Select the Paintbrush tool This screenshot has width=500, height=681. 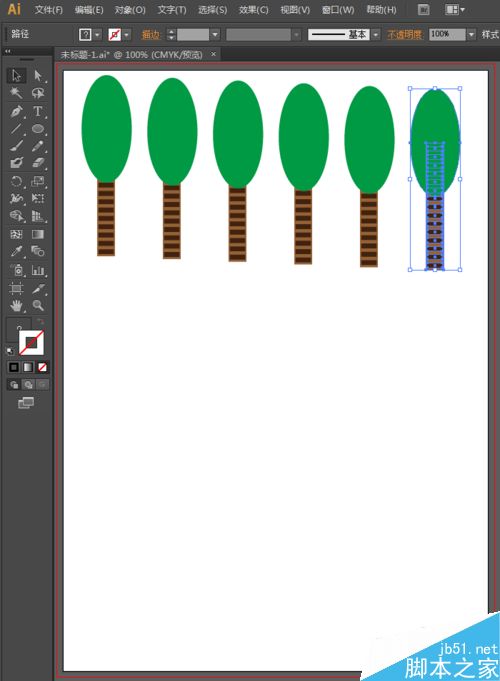click(17, 146)
